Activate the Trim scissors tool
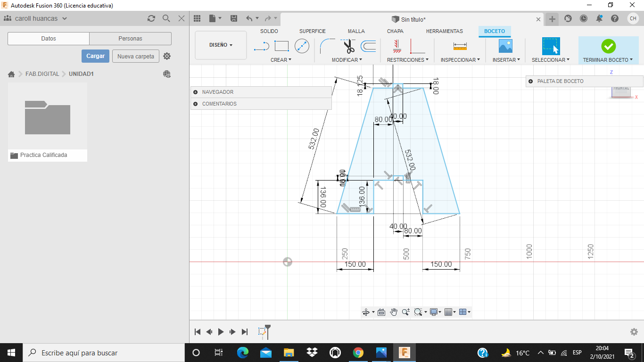Image resolution: width=644 pixels, height=362 pixels. point(348,46)
